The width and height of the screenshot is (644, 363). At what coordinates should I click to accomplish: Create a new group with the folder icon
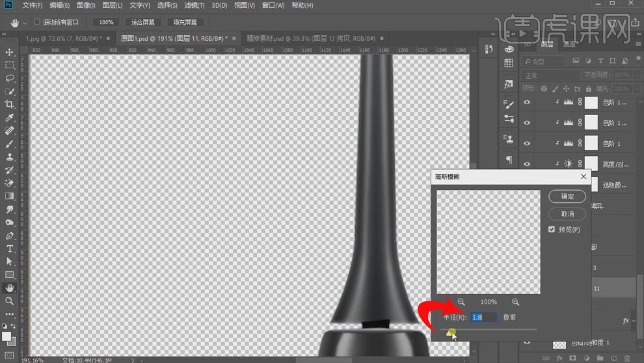[x=600, y=358]
